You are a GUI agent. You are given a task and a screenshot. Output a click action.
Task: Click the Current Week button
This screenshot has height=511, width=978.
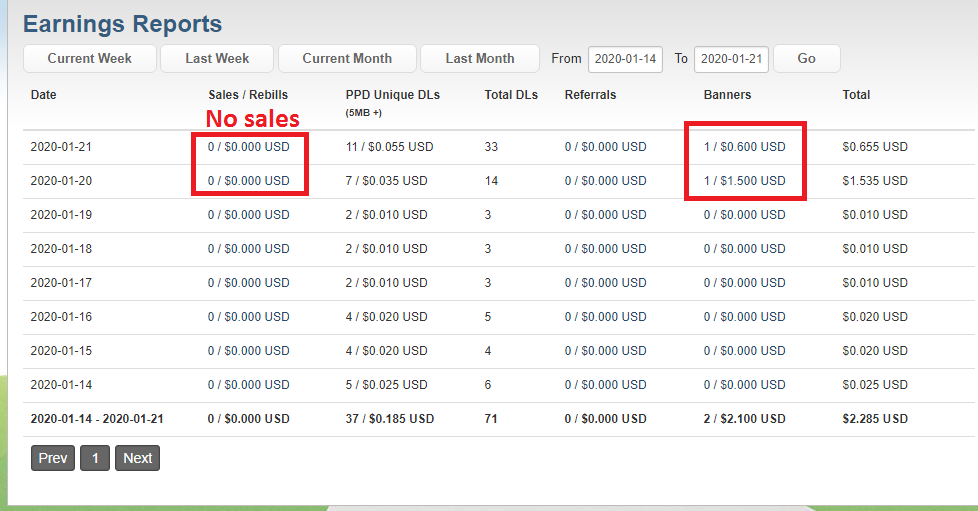[90, 59]
